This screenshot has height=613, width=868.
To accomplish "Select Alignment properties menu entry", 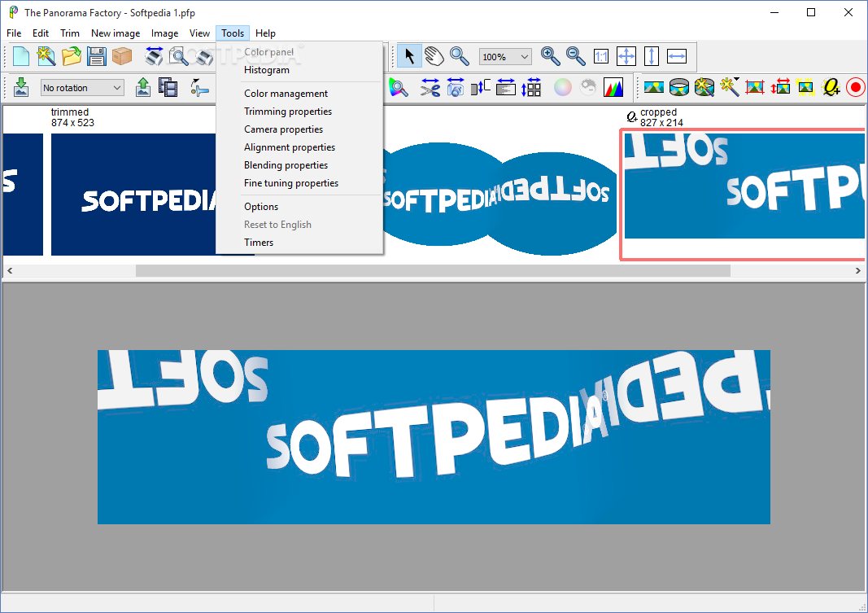I will click(299, 147).
